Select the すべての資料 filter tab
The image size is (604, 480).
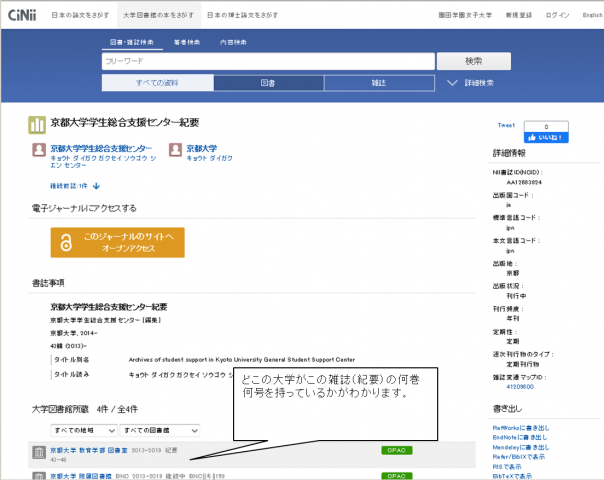click(158, 83)
